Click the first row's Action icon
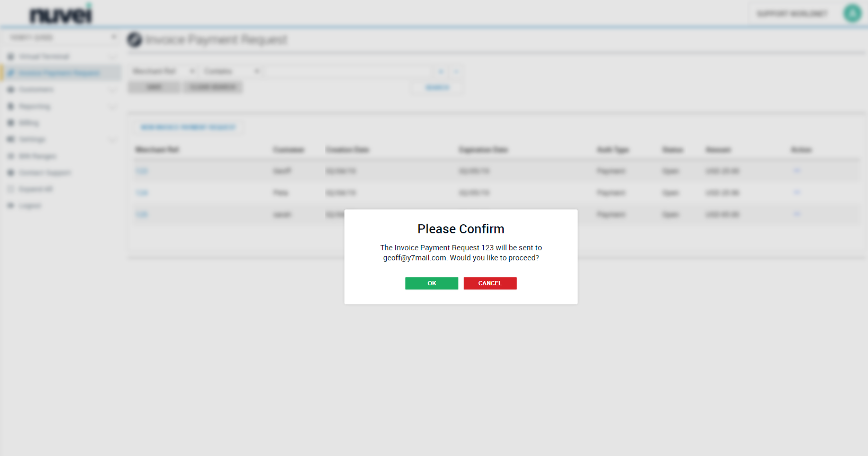Screen dimensions: 868x456 [796, 171]
